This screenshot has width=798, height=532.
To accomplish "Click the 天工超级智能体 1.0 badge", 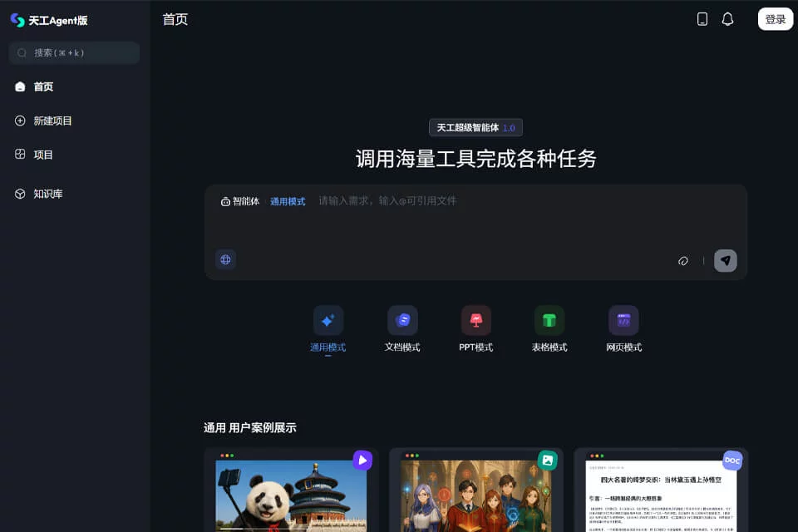I will click(475, 127).
